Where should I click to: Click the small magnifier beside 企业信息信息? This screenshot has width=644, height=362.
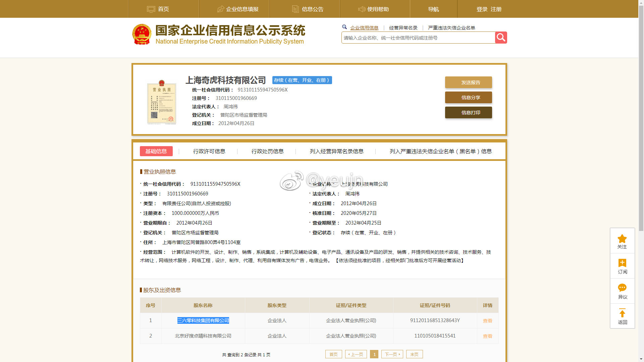(x=344, y=27)
